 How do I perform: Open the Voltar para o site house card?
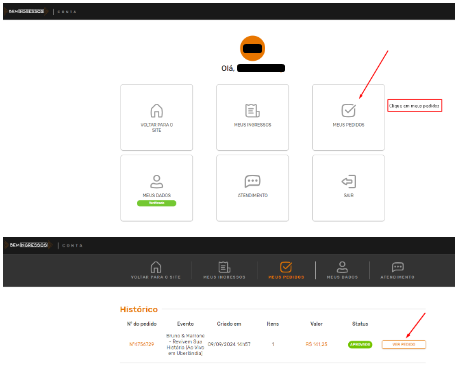[x=156, y=117]
